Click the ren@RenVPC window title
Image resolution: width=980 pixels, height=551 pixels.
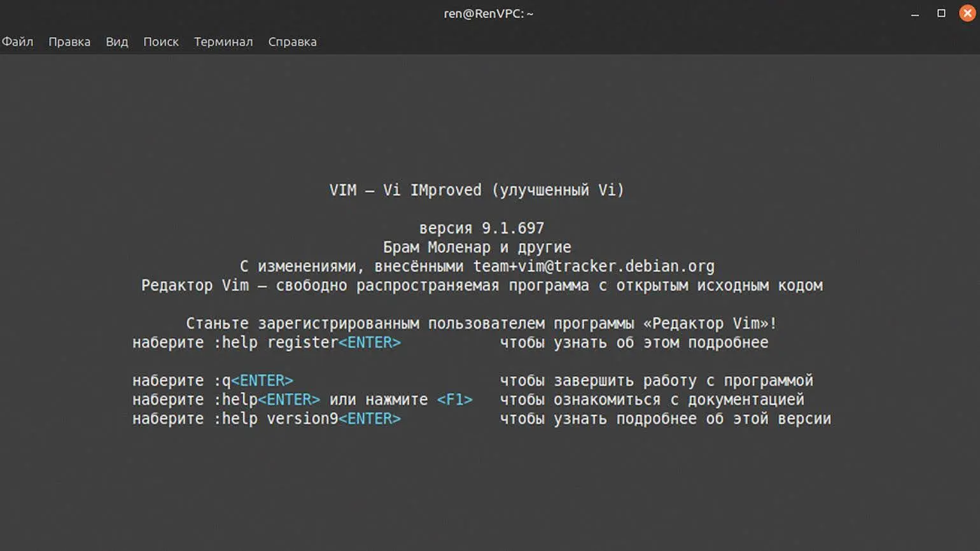click(x=488, y=13)
